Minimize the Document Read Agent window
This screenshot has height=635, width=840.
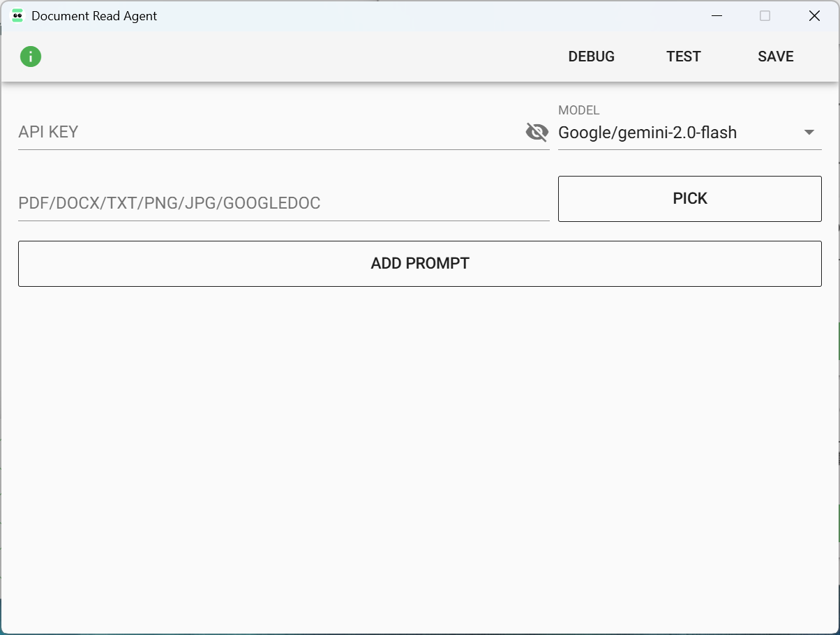716,16
